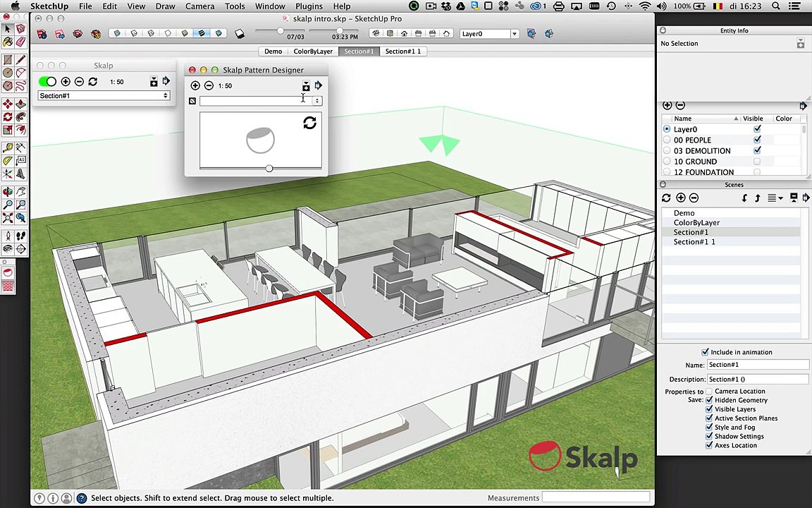Viewport: 812px width, 508px height.
Task: Uncheck Hidden Geometry property
Action: 709,399
